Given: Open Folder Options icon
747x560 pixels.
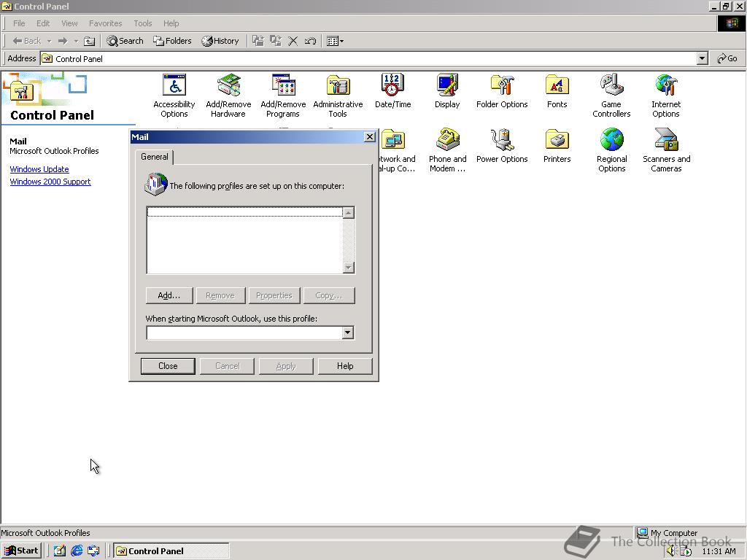Looking at the screenshot, I should click(x=502, y=91).
